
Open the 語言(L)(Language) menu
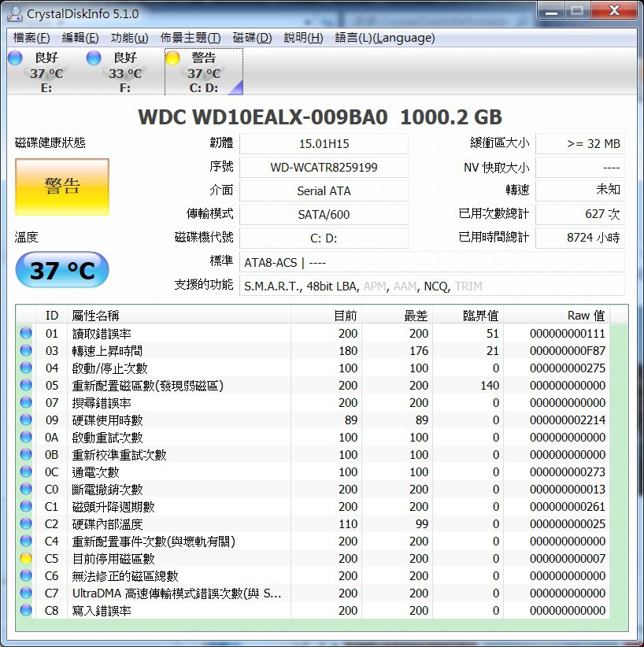point(385,38)
